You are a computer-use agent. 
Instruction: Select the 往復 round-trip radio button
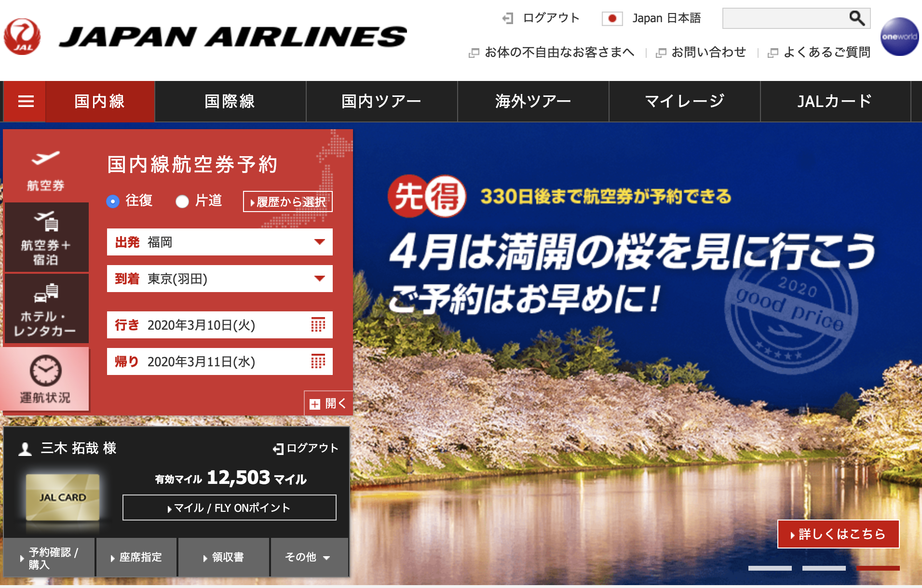(113, 201)
